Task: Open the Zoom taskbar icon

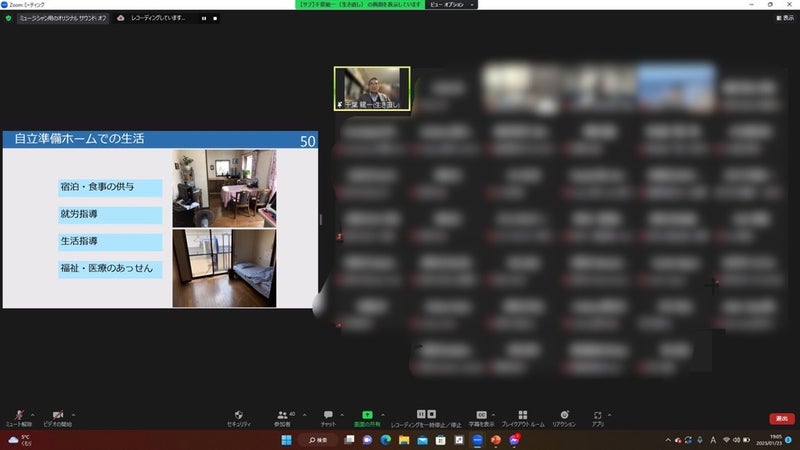Action: (x=477, y=440)
